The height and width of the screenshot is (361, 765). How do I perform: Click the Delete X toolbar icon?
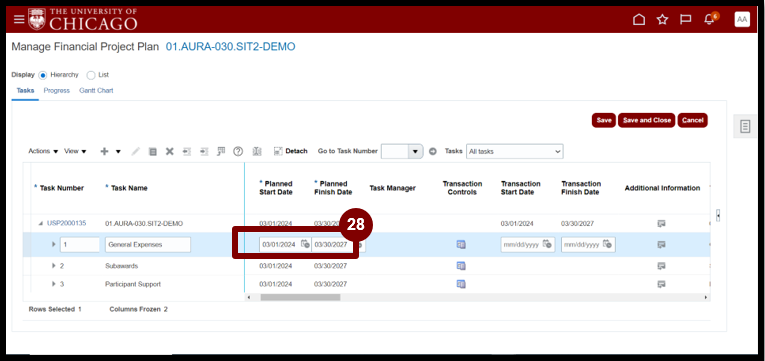pyautogui.click(x=169, y=151)
